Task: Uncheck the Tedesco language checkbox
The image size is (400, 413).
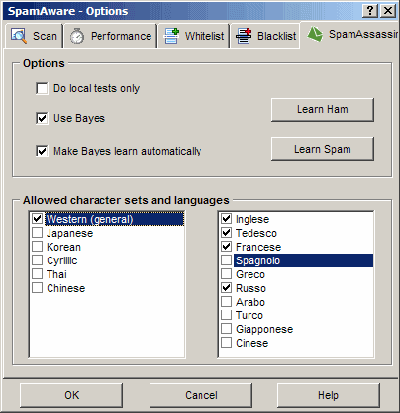Action: tap(227, 233)
